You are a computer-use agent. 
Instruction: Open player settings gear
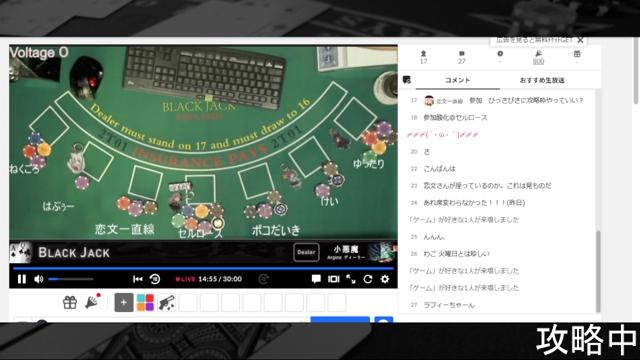(385, 279)
